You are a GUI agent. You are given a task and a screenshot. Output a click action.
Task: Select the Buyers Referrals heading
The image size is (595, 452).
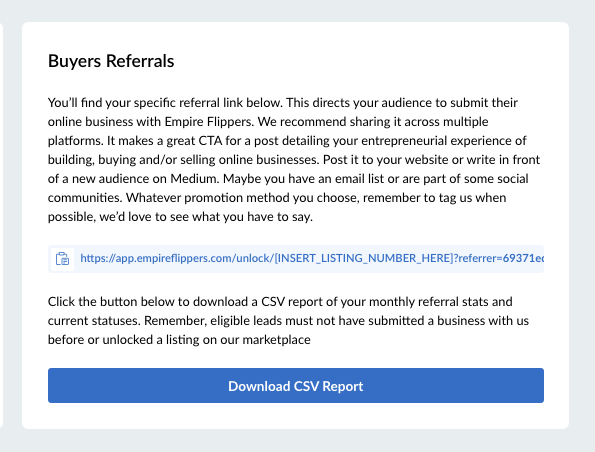(111, 61)
